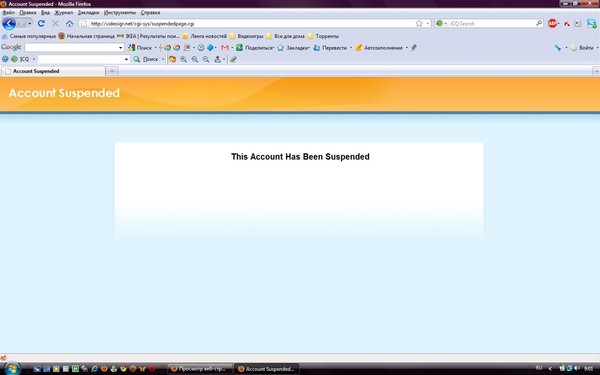The width and height of the screenshot is (600, 375).
Task: Expand Google search box dropdown
Action: click(x=121, y=48)
